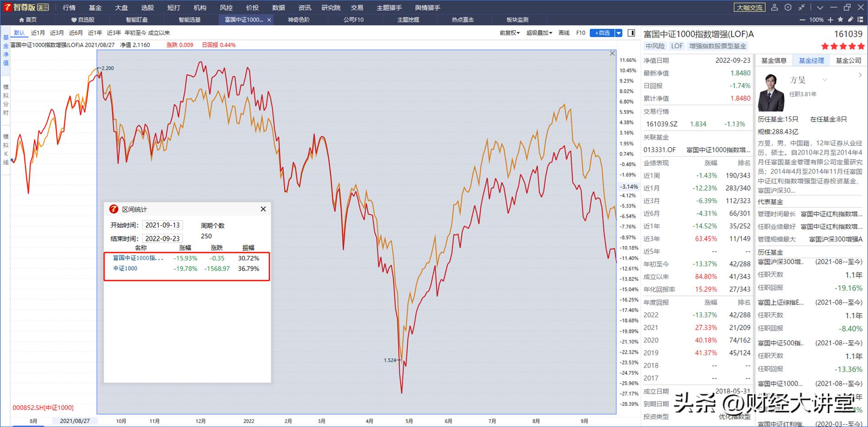This screenshot has height=427, width=868.
Task: Click the 013331.OF related fund link
Action: click(x=660, y=150)
